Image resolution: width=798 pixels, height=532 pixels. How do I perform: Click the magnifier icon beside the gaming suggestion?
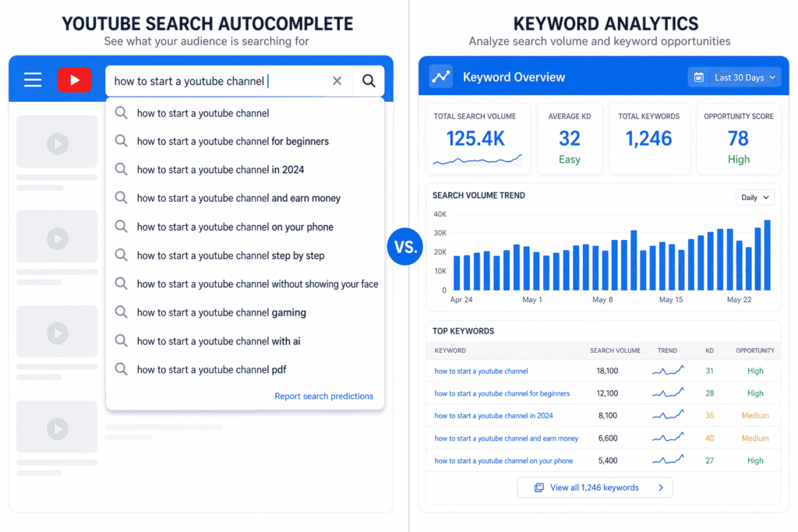coord(122,312)
